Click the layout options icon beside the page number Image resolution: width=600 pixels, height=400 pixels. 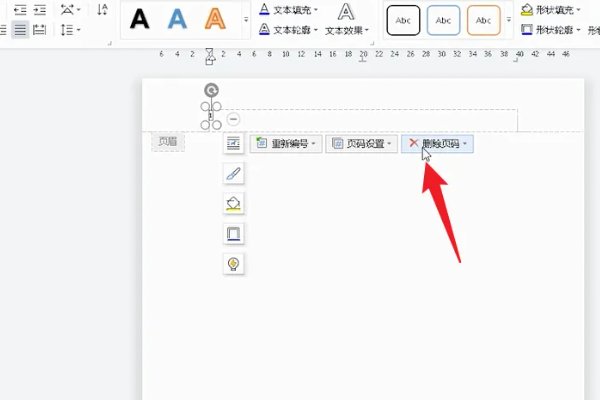pos(233,144)
